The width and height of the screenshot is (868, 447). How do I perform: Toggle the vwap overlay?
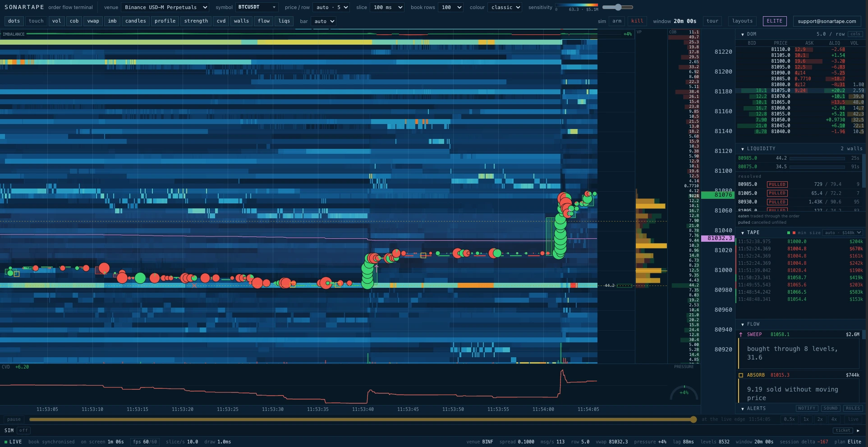point(93,21)
